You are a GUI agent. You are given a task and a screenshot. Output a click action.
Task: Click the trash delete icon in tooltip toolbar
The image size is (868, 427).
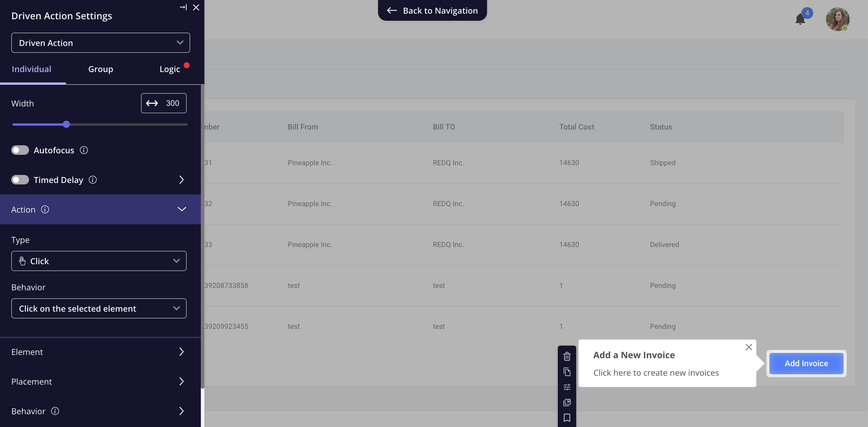pos(567,356)
